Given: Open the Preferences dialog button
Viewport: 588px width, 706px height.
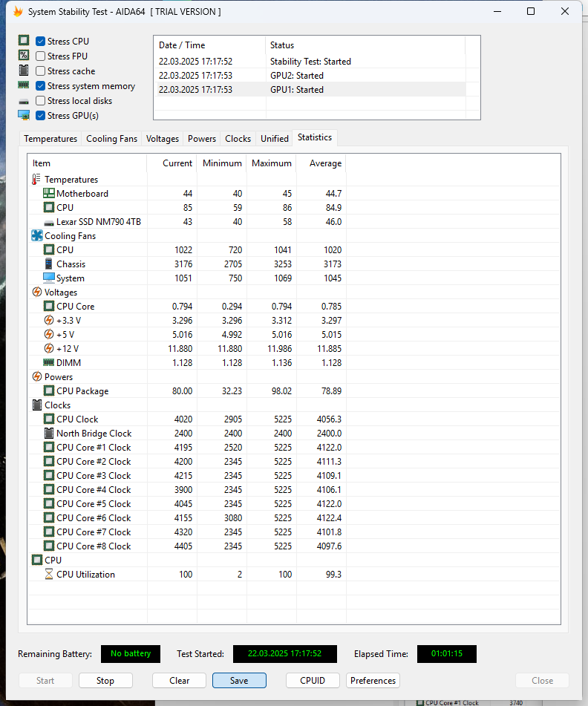Looking at the screenshot, I should tap(373, 681).
